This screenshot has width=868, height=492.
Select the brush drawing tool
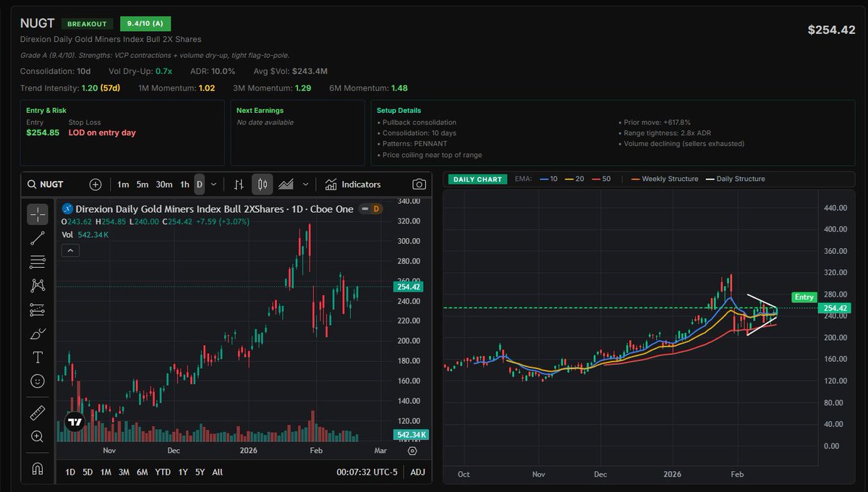click(x=38, y=334)
